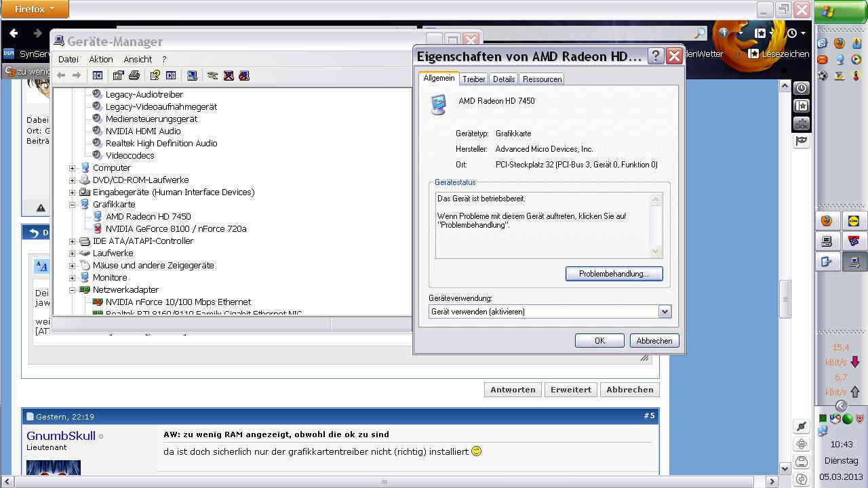The width and height of the screenshot is (868, 488).
Task: Click the help question mark in properties title bar
Action: pos(656,56)
